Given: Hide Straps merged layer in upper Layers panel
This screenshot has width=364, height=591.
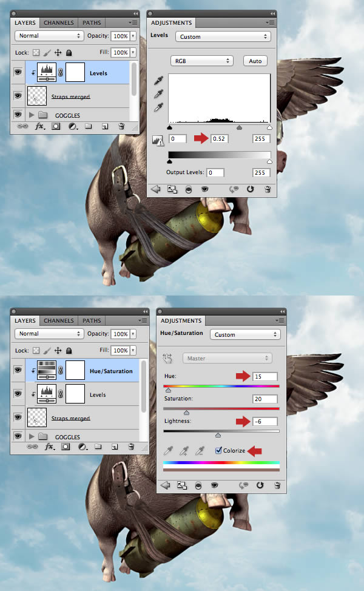Looking at the screenshot, I should tap(18, 95).
